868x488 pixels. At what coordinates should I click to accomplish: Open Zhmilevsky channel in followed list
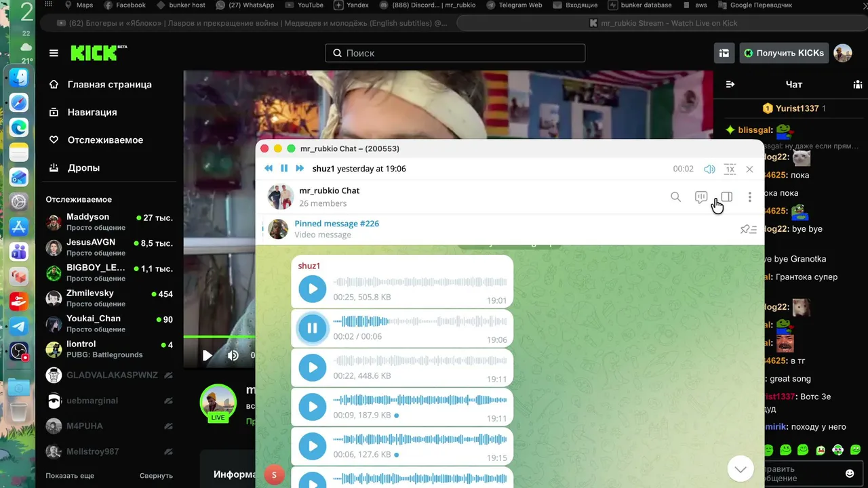109,298
